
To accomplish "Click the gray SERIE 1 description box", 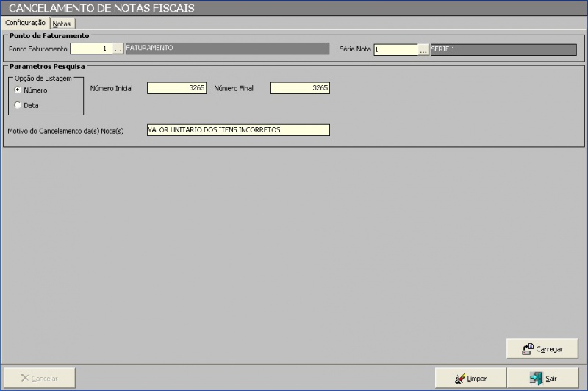I will click(503, 50).
